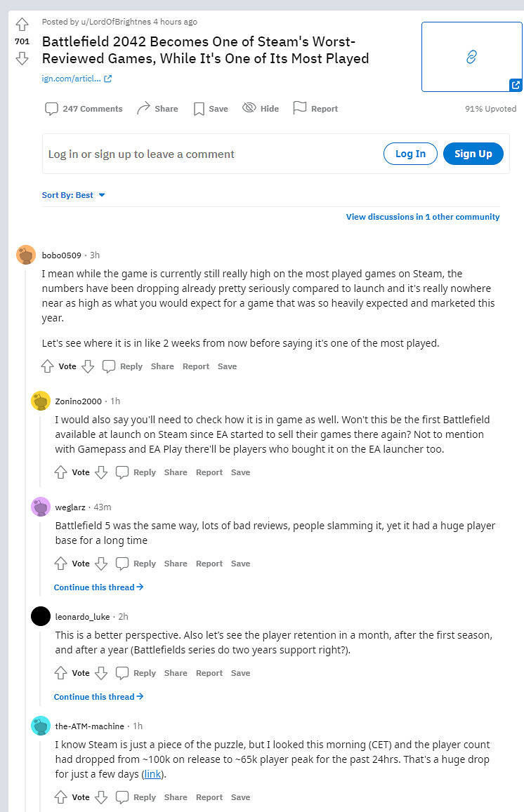Reply to weglarz's comment
524x812 pixels.
(x=136, y=564)
